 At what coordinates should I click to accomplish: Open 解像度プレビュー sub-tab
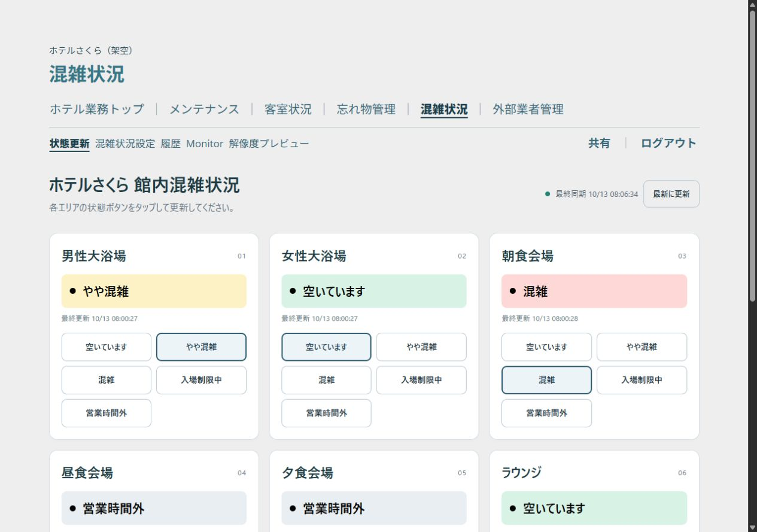pos(269,144)
